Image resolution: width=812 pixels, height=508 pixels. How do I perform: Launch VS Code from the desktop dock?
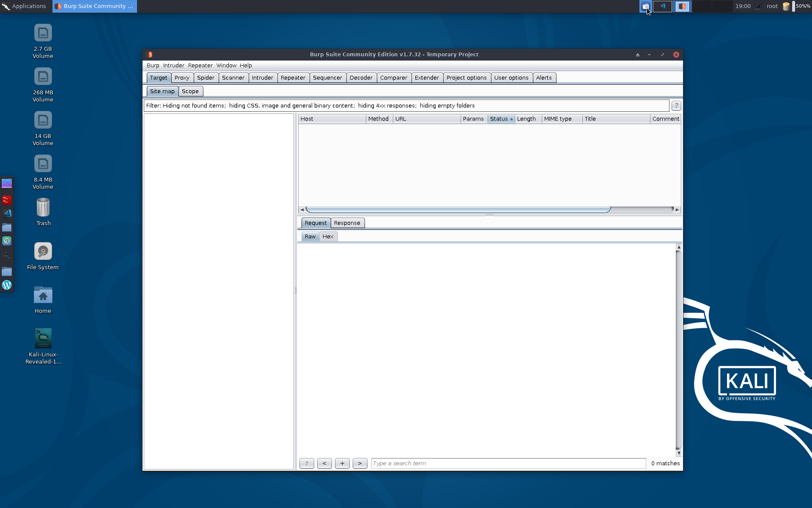pyautogui.click(x=7, y=214)
